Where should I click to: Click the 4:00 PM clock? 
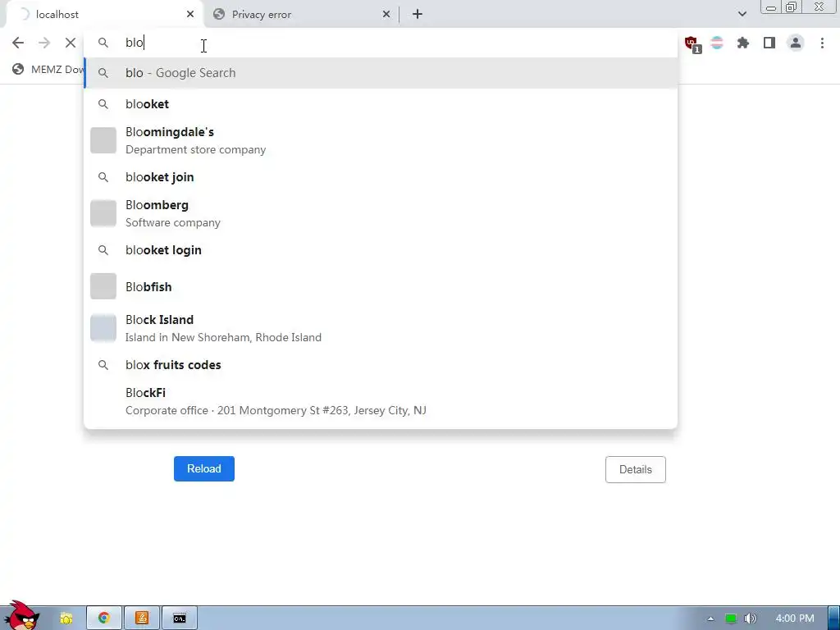pyautogui.click(x=794, y=619)
